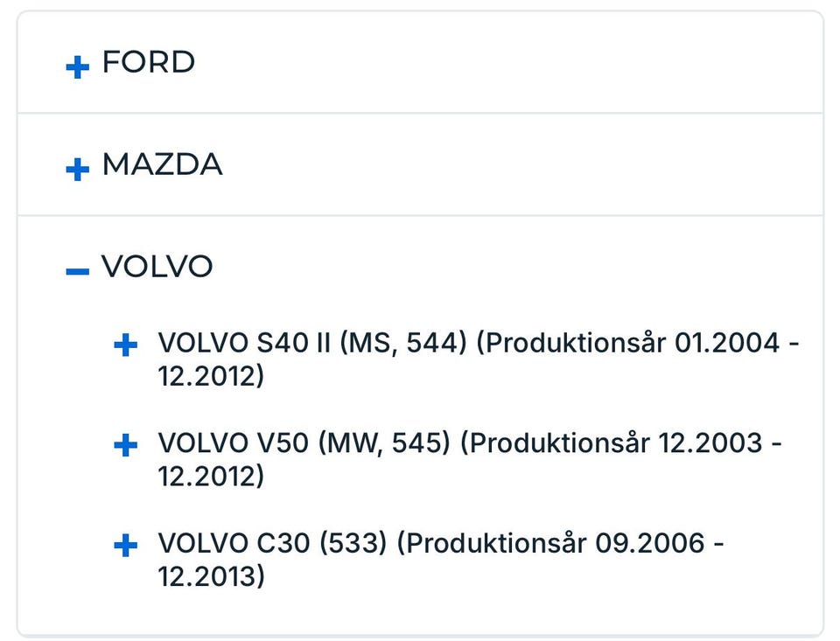The height and width of the screenshot is (641, 840).
Task: Open the FORD brand heading
Action: point(149,63)
